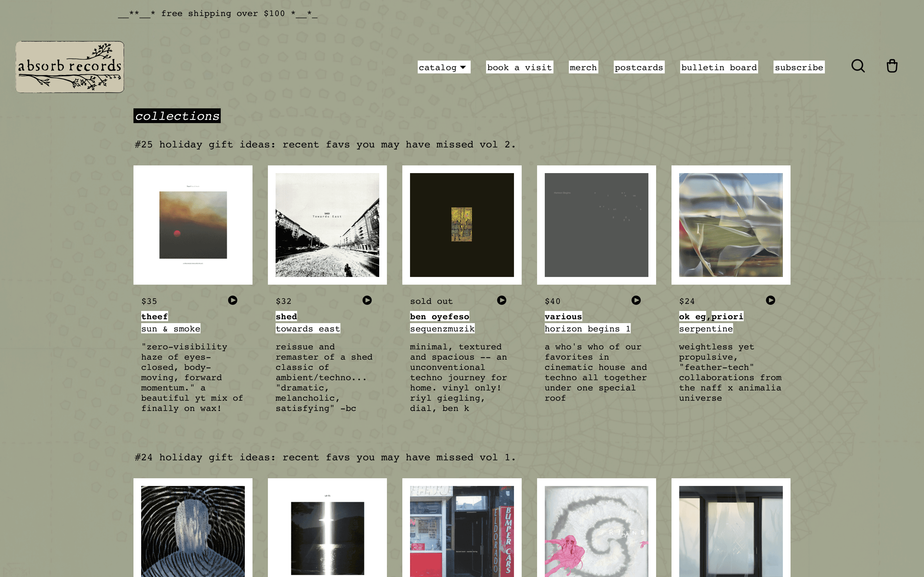This screenshot has height=577, width=924.
Task: Open the postcards section
Action: 639,68
